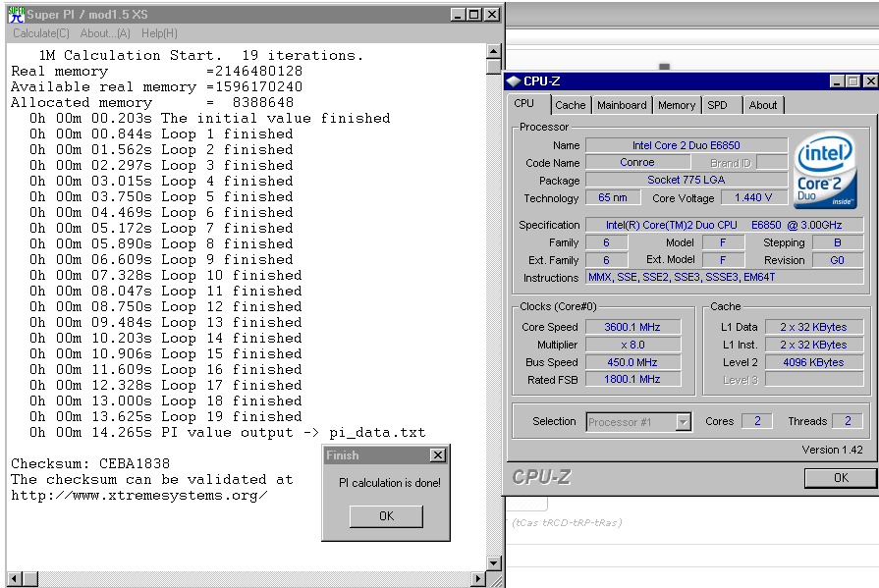
Task: Switch to the Memory tab in CPU-Z
Action: pos(677,105)
